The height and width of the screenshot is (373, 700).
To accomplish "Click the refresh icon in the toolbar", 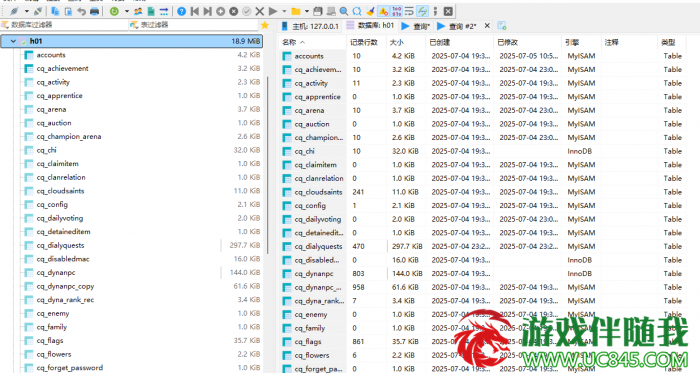I will pos(114,11).
